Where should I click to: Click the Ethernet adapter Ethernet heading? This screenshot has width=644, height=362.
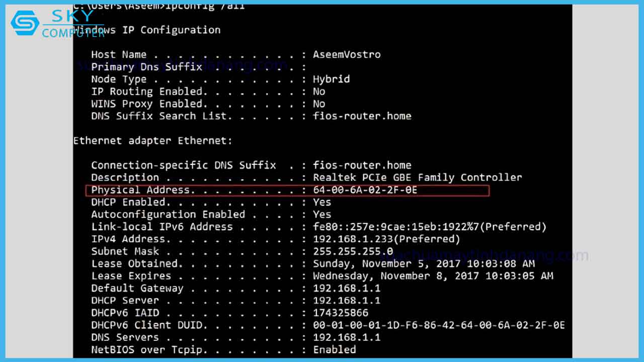tap(153, 141)
